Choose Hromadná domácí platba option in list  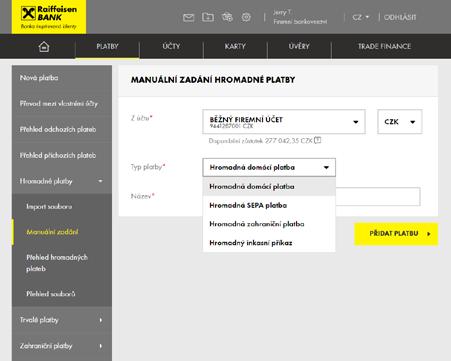[x=269, y=187]
